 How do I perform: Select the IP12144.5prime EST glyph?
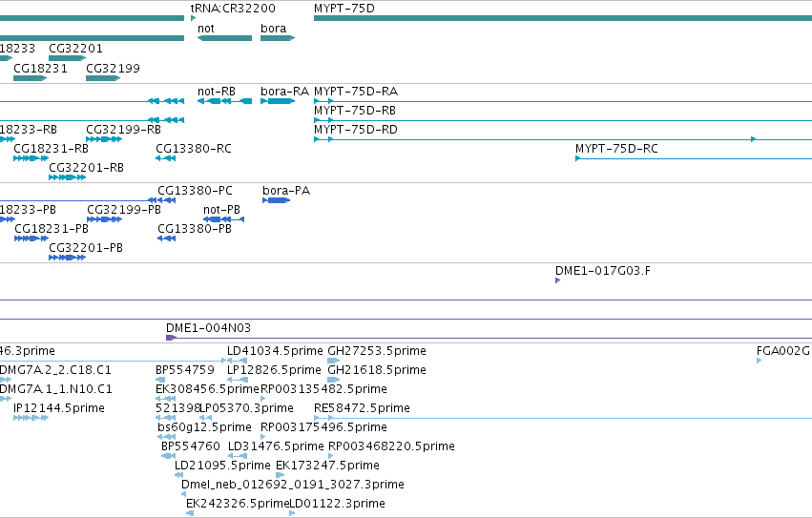pyautogui.click(x=31, y=418)
